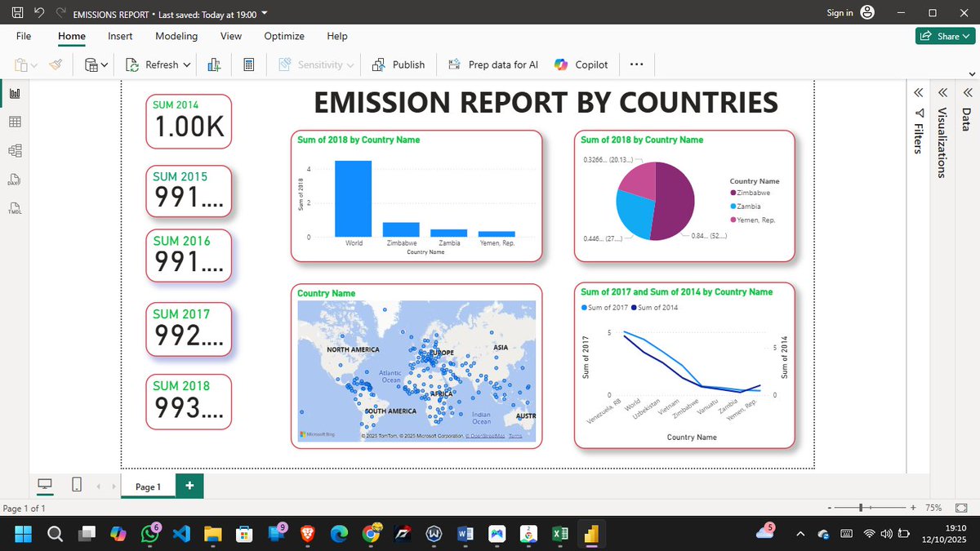Click the Filters pane label
The width and height of the screenshot is (980, 551).
919,138
